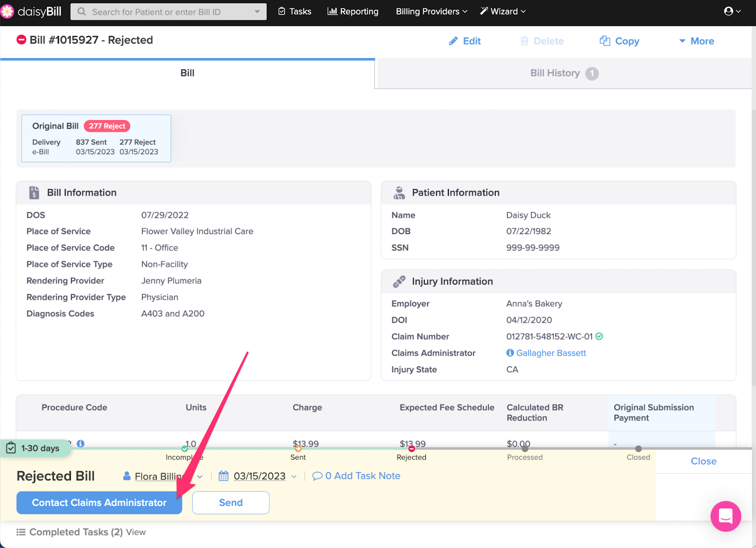Click the Edit pencil icon

coord(453,41)
